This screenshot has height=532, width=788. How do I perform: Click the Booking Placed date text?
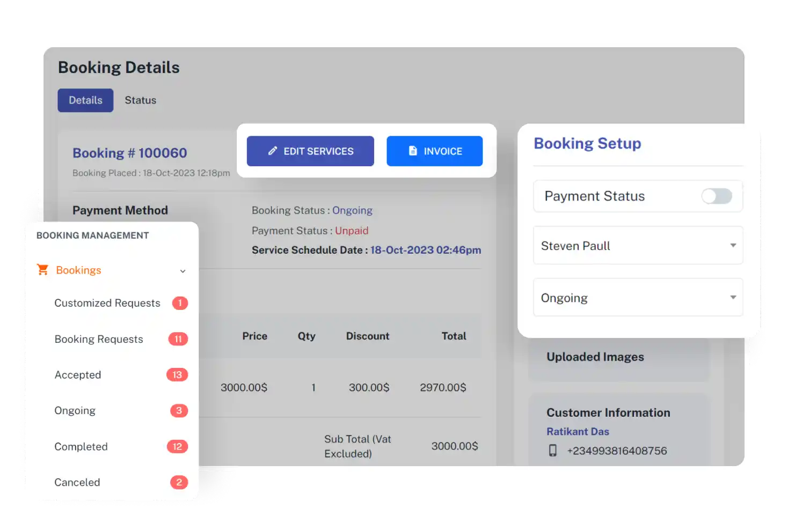coord(151,173)
